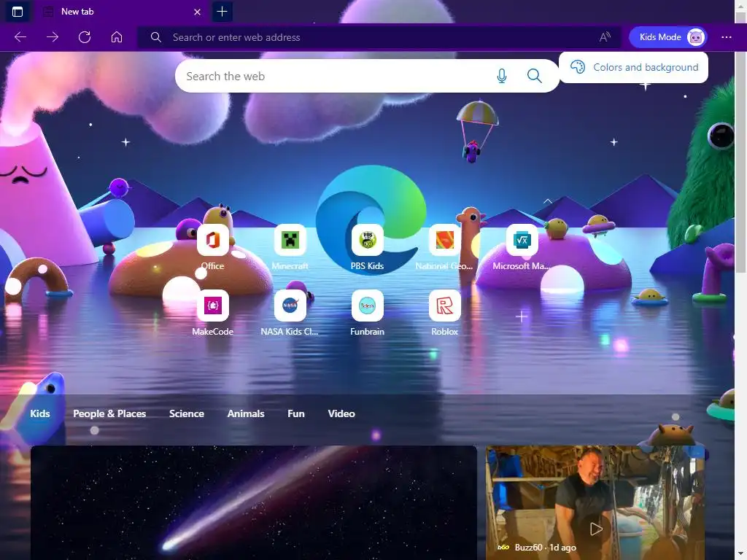Click the Read aloud icon in address bar

(605, 37)
